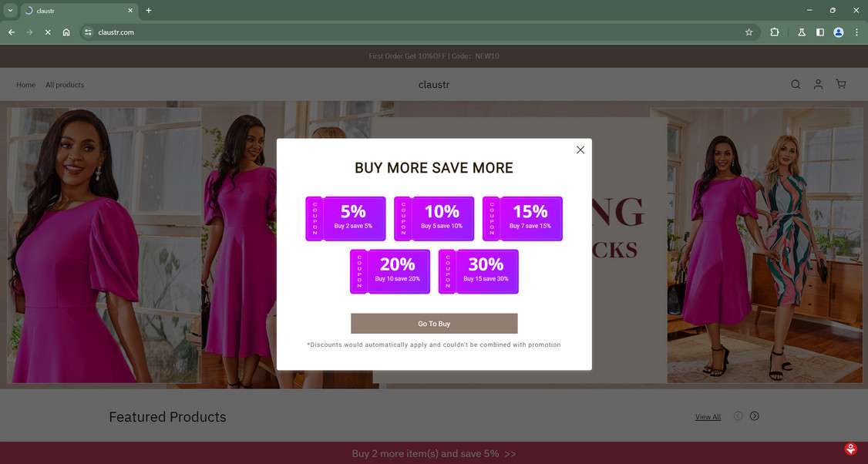This screenshot has width=868, height=464.
Task: Click the Go To Buy button
Action: coord(434,324)
